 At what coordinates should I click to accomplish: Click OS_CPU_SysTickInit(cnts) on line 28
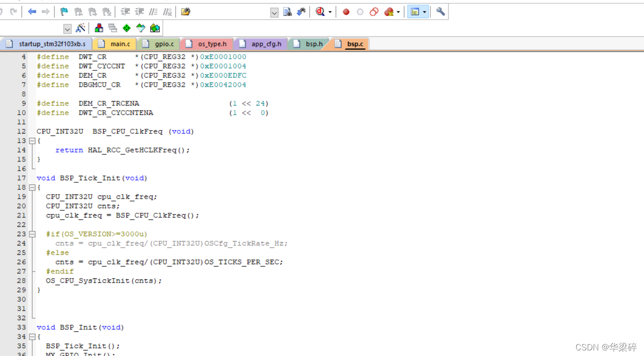[102, 281]
